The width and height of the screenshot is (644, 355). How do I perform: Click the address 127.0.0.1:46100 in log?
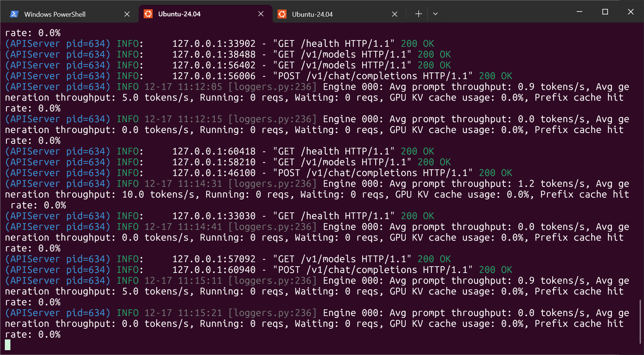click(214, 173)
